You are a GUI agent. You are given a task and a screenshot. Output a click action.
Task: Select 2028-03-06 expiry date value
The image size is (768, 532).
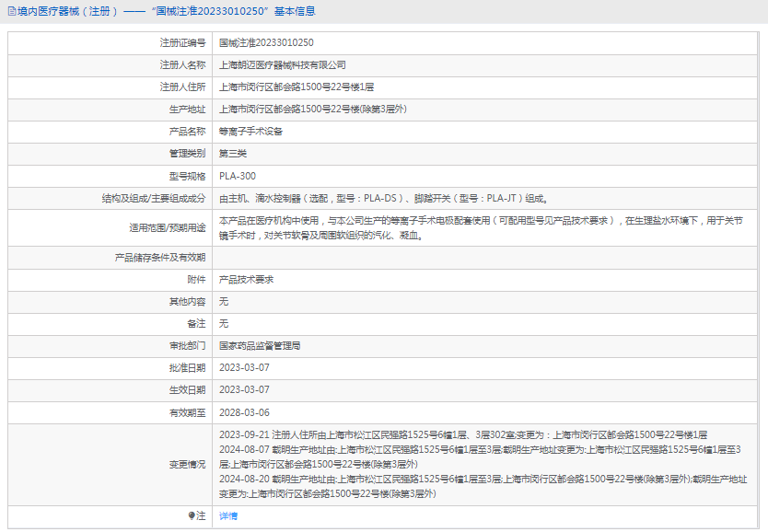pos(244,412)
